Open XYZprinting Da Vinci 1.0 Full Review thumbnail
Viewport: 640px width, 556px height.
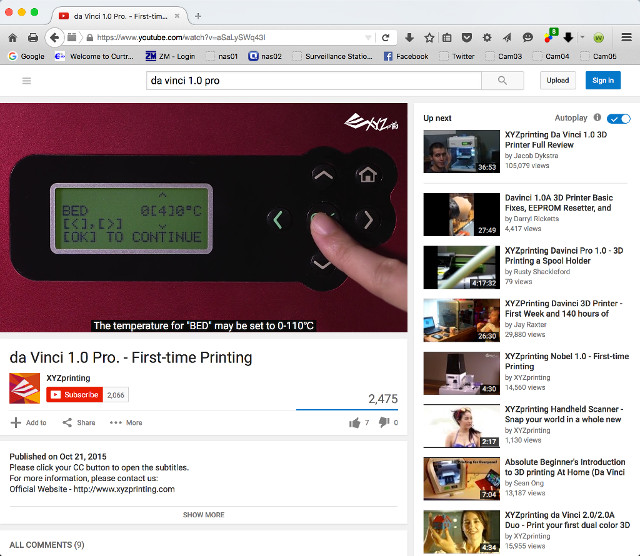(462, 151)
